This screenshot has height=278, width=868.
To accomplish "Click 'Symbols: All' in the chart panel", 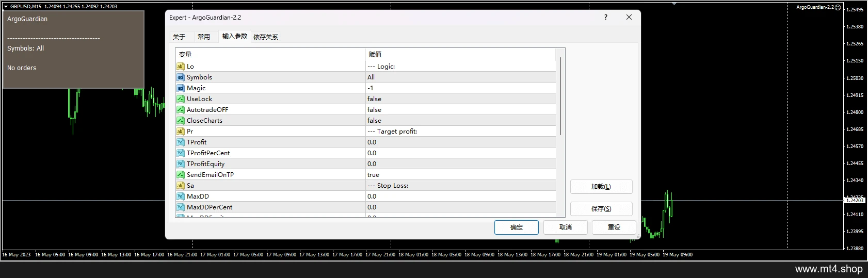I will click(x=26, y=48).
